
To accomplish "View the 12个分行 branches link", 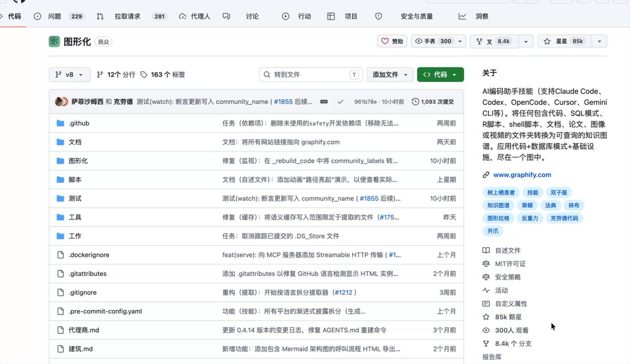I will click(x=116, y=74).
